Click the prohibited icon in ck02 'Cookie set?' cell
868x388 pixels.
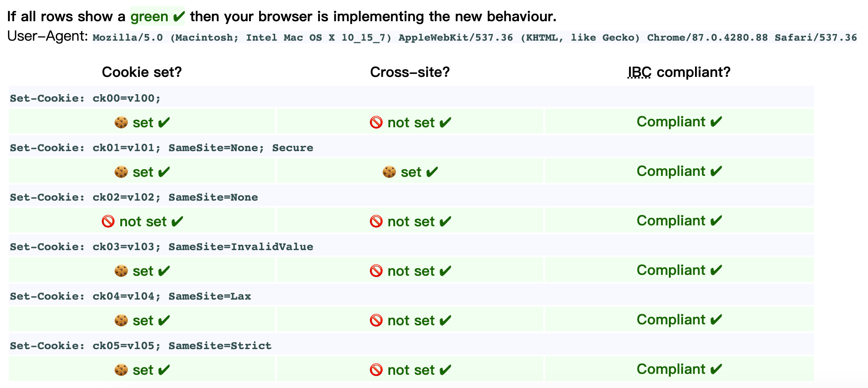click(x=108, y=221)
